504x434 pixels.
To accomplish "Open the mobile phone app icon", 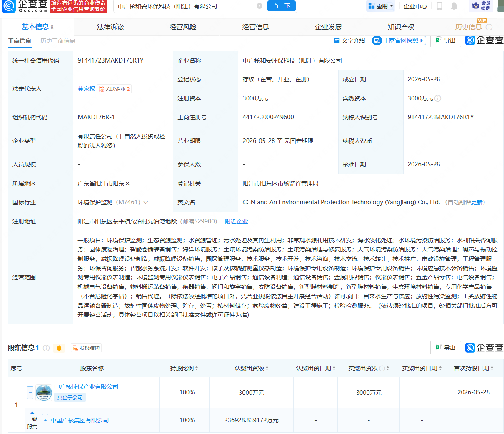I will click(x=439, y=6).
